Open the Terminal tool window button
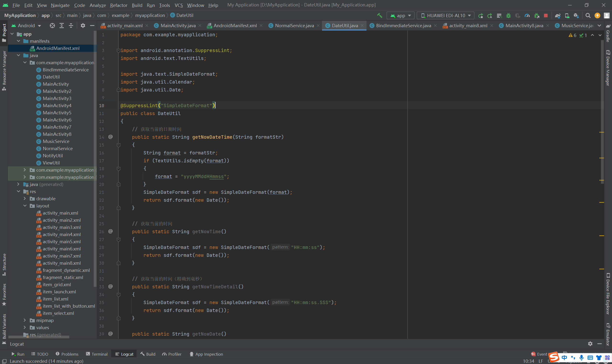 pyautogui.click(x=97, y=354)
